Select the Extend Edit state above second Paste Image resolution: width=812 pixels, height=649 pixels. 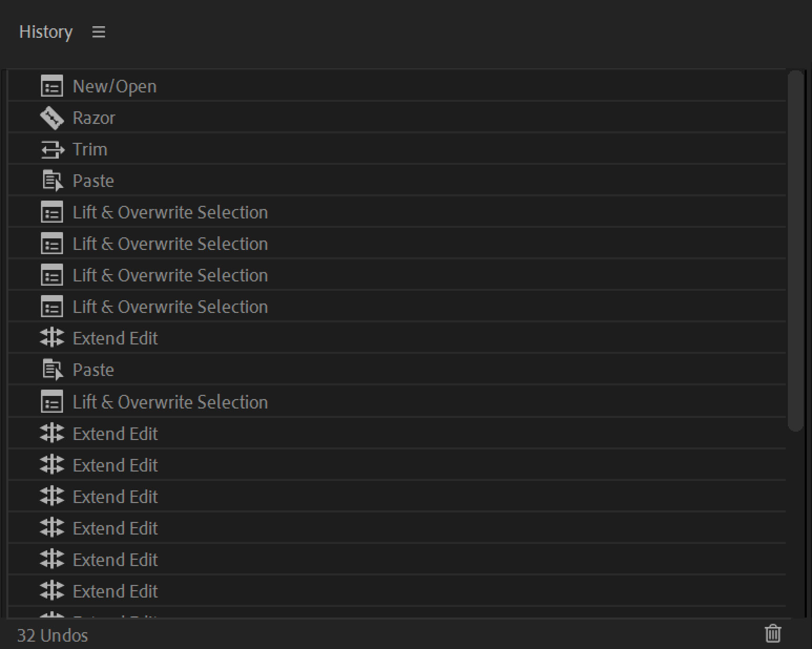point(115,338)
